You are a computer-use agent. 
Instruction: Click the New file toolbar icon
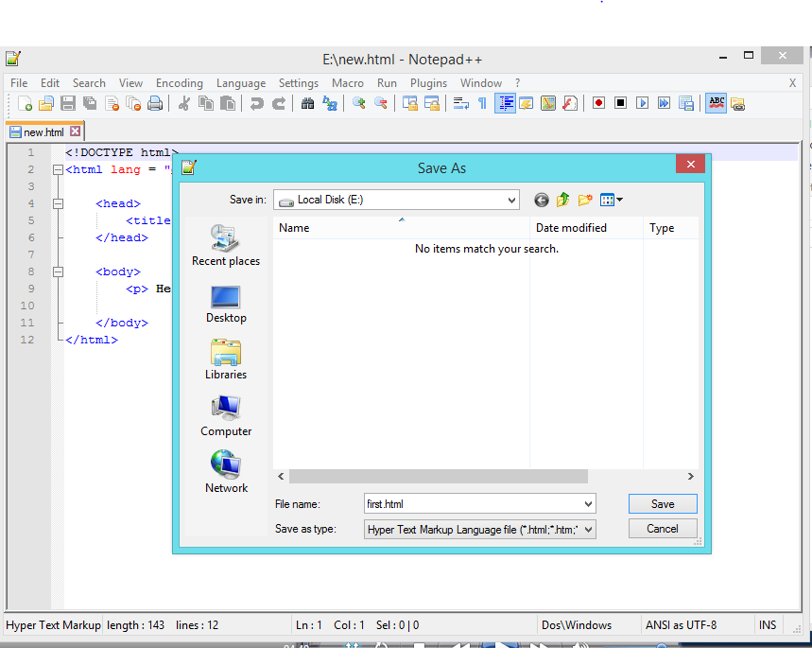tap(25, 104)
